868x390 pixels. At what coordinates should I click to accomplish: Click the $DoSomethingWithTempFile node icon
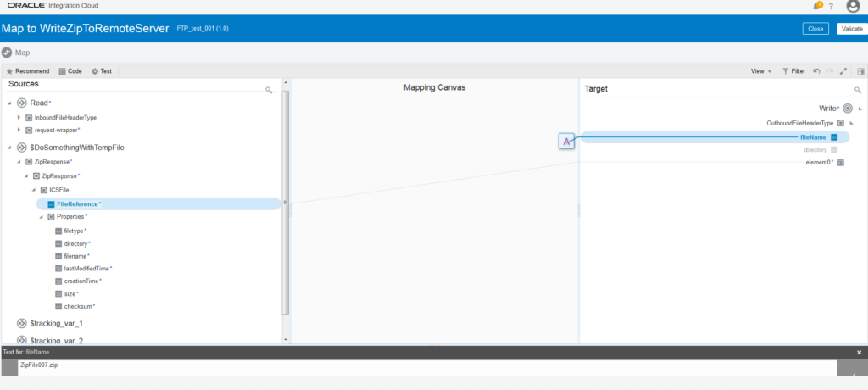point(22,148)
